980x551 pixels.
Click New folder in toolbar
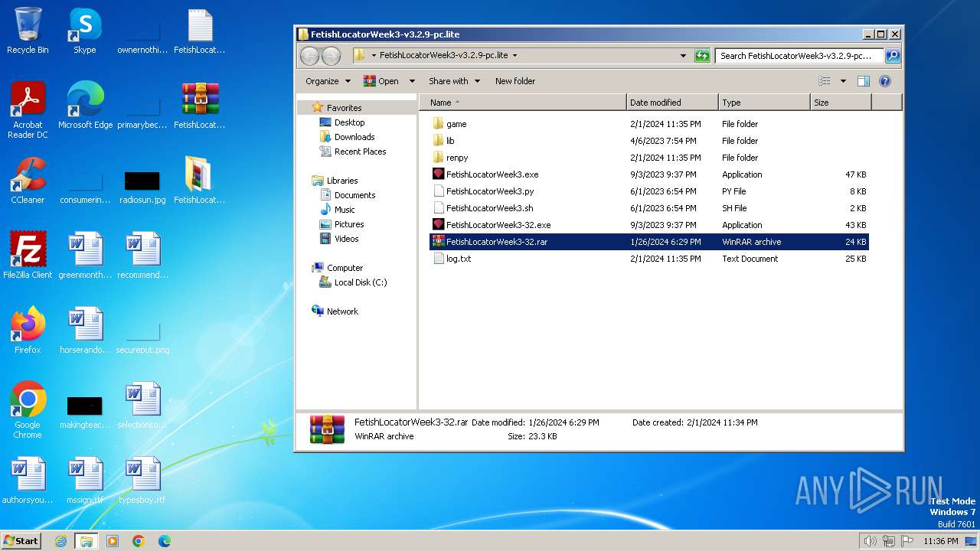point(515,81)
